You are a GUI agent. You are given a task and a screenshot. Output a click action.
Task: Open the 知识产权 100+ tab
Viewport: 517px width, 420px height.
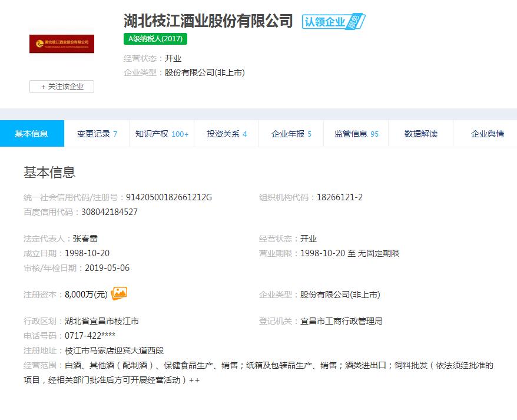[161, 134]
